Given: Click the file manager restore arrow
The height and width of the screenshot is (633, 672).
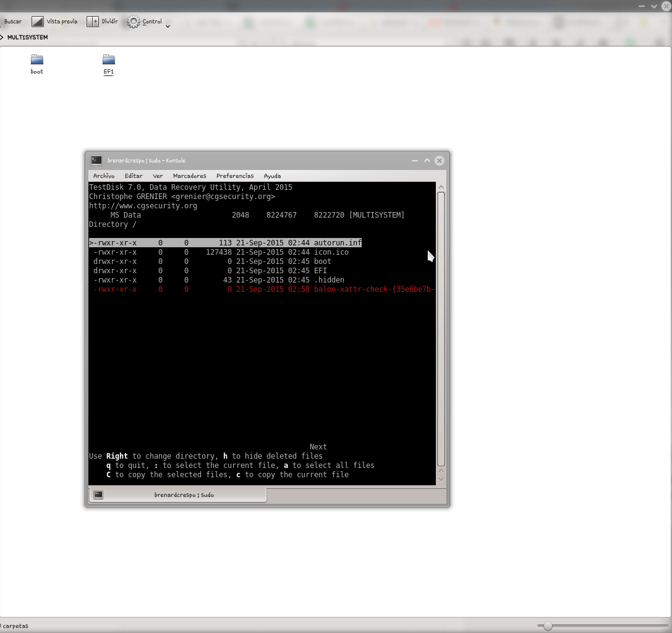Looking at the screenshot, I should [654, 6].
